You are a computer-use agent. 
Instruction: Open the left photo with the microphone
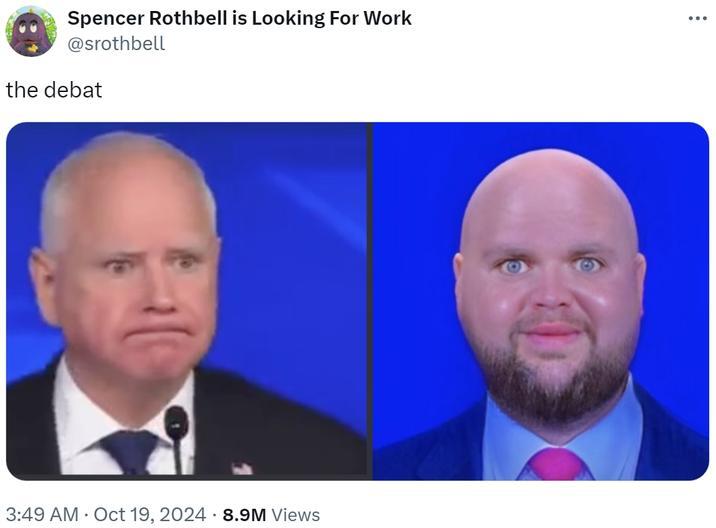pos(186,301)
